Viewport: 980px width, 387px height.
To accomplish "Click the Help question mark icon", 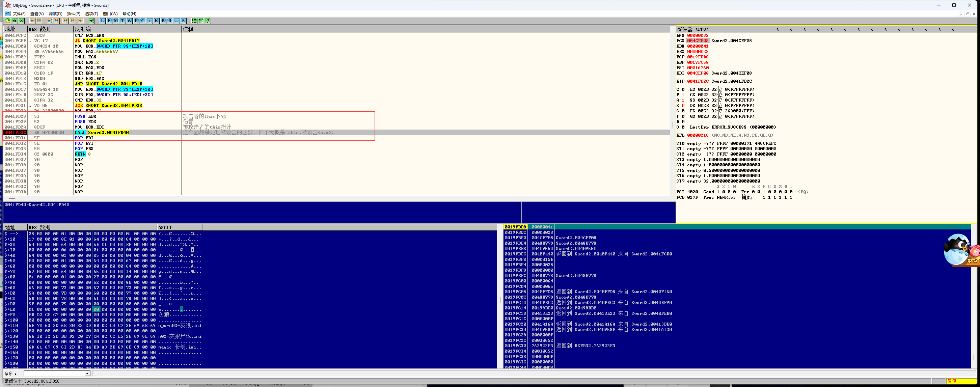I will pyautogui.click(x=208, y=21).
